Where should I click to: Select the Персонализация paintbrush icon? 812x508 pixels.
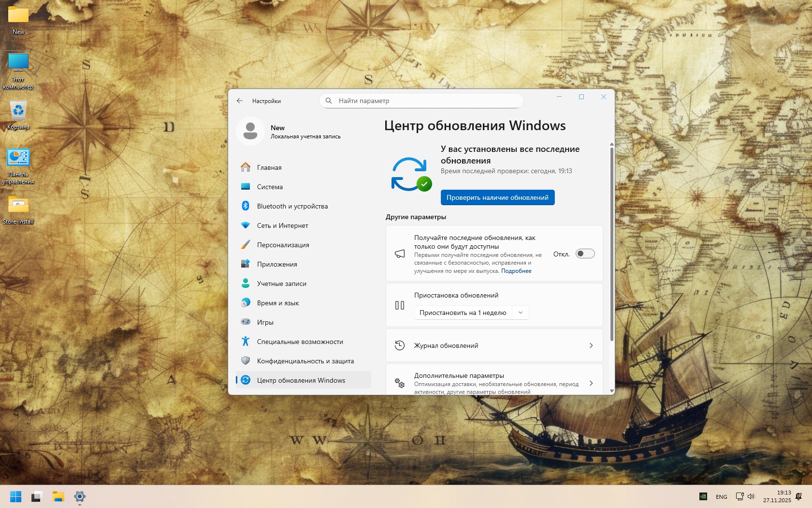pyautogui.click(x=246, y=245)
